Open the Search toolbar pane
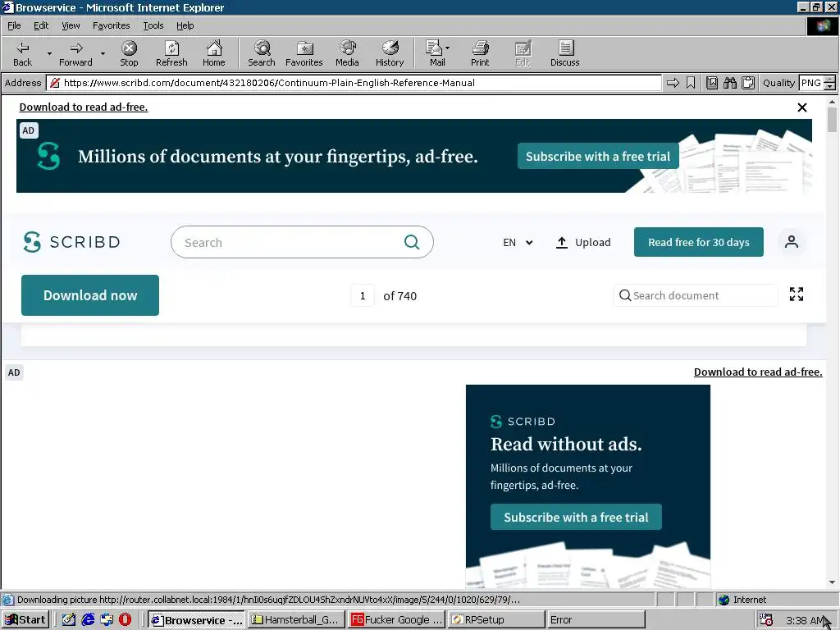840x630 pixels. (262, 53)
